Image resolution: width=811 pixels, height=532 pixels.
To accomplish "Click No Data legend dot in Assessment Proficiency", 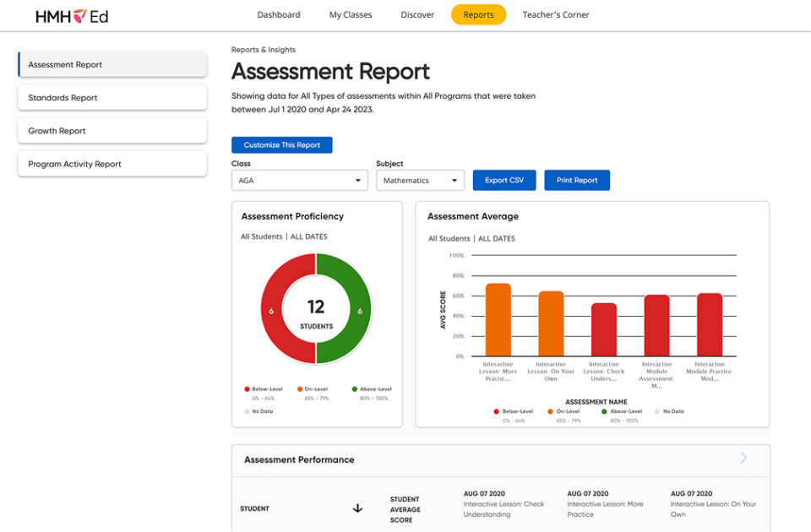I will pyautogui.click(x=248, y=411).
